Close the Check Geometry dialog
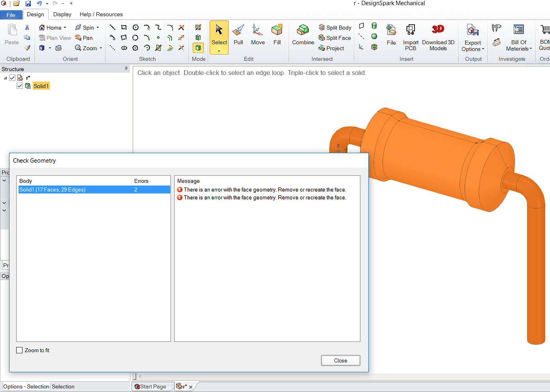Image resolution: width=550 pixels, height=392 pixels. [340, 360]
